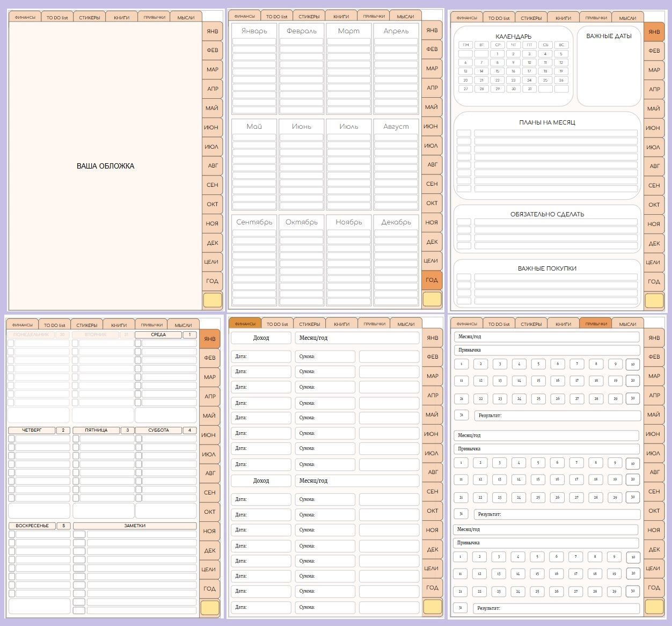Check the first task box under ЧЕТВЕРГ
The height and width of the screenshot is (626, 672).
coord(11,439)
